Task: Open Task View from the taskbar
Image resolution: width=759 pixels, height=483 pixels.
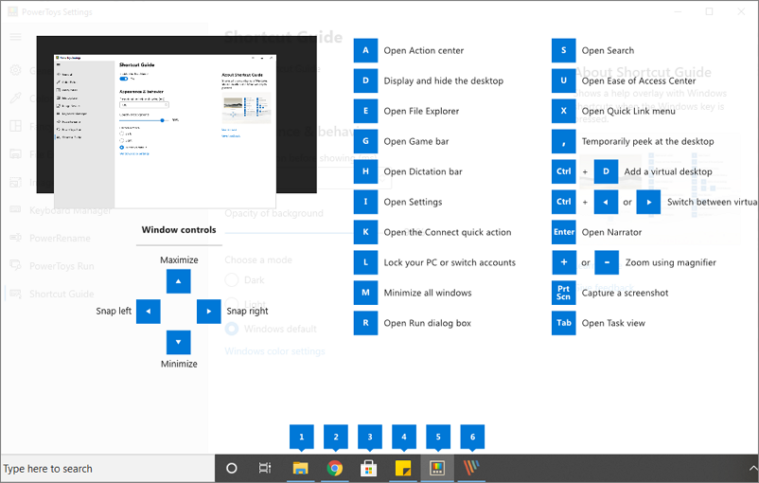Action: [x=265, y=468]
